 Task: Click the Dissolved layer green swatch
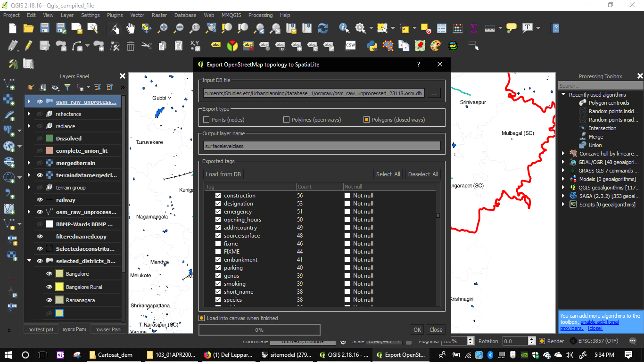[50, 139]
